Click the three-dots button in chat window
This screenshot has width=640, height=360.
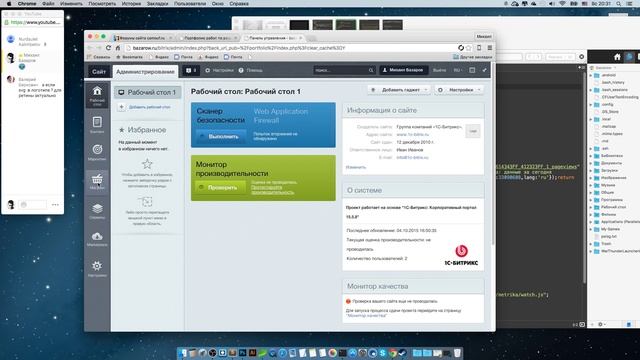55,204
